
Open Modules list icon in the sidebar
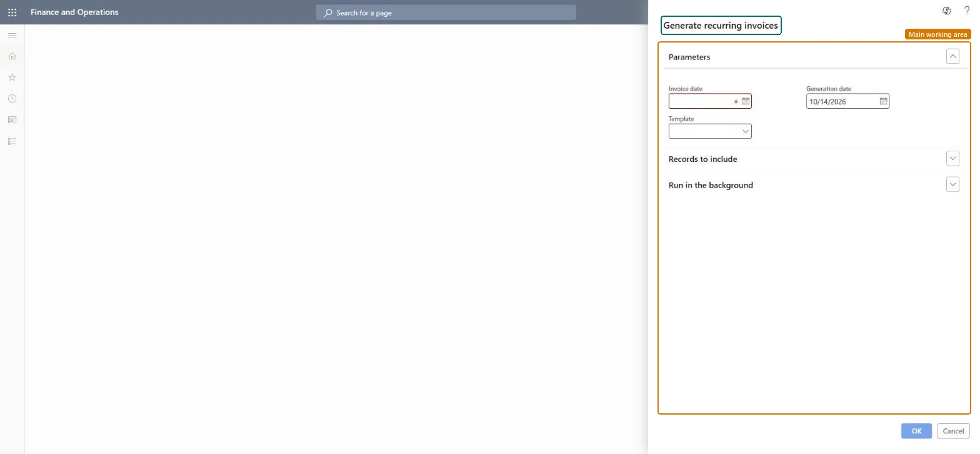point(12,141)
